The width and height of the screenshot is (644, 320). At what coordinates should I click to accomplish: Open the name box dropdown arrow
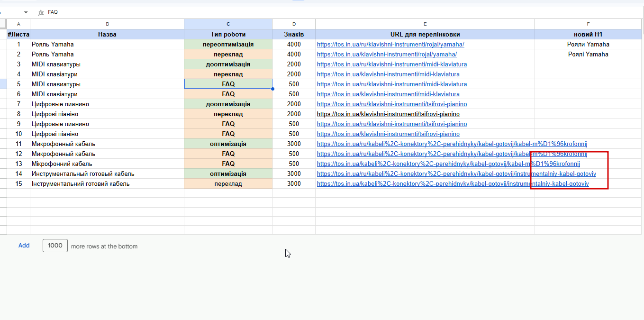click(26, 12)
